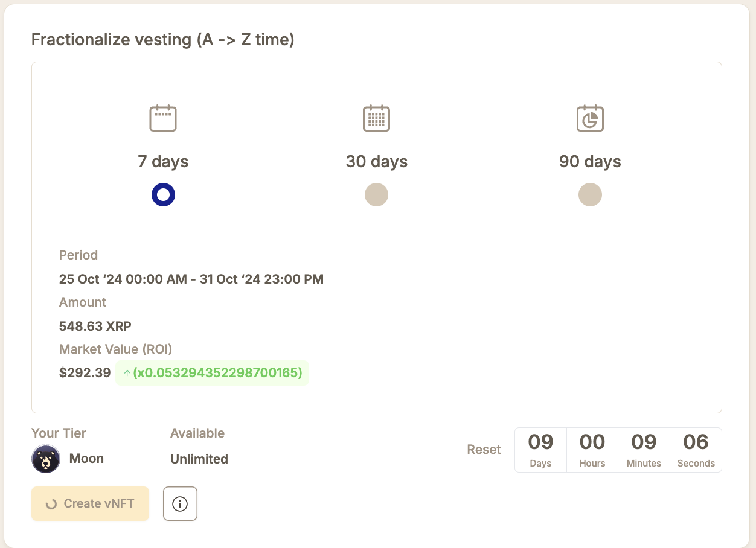This screenshot has height=548, width=756.
Task: Click the Unlimited availability value
Action: (199, 459)
